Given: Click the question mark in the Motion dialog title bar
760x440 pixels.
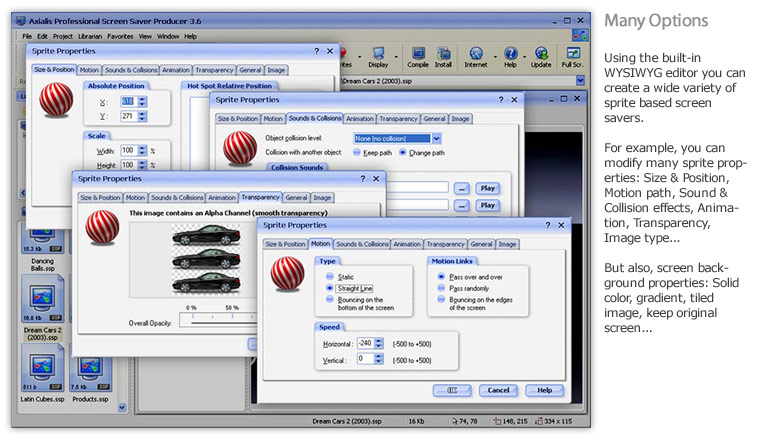Looking at the screenshot, I should tap(548, 225).
